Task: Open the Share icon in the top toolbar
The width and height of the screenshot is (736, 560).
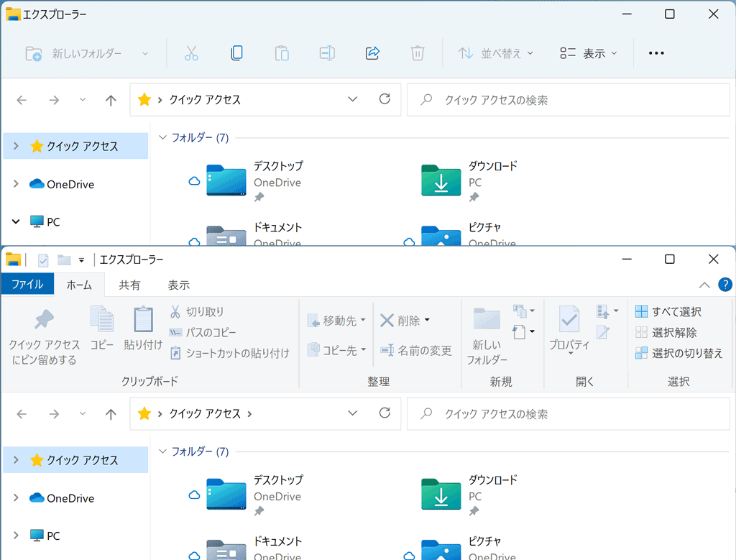Action: (x=372, y=52)
